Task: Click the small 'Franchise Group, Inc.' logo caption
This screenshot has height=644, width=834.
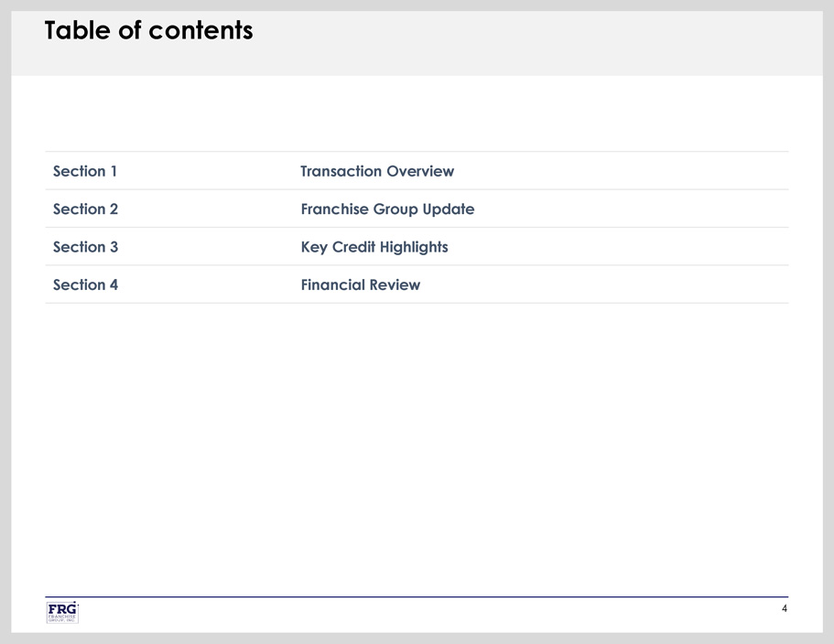Action: [x=62, y=618]
